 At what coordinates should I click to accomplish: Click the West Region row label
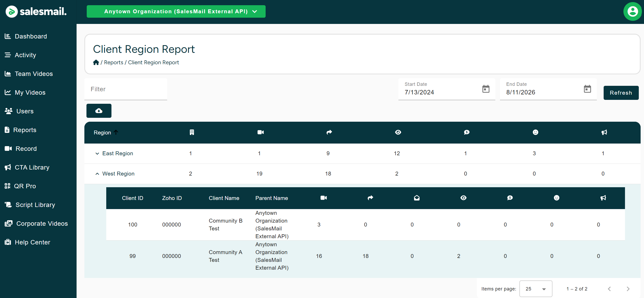[118, 174]
